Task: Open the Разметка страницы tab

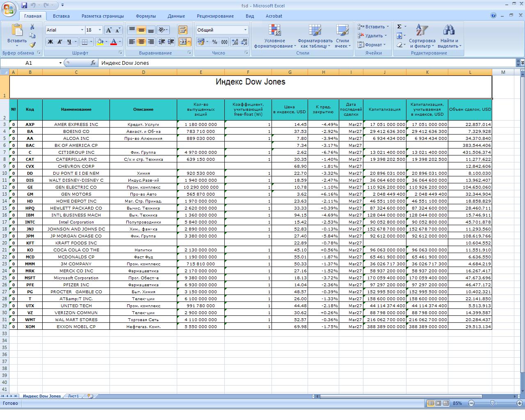Action: [x=103, y=16]
